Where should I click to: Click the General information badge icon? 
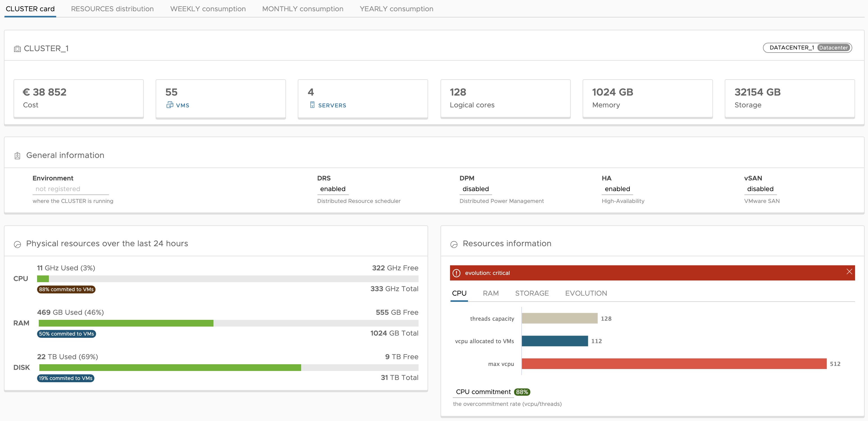[x=17, y=156]
